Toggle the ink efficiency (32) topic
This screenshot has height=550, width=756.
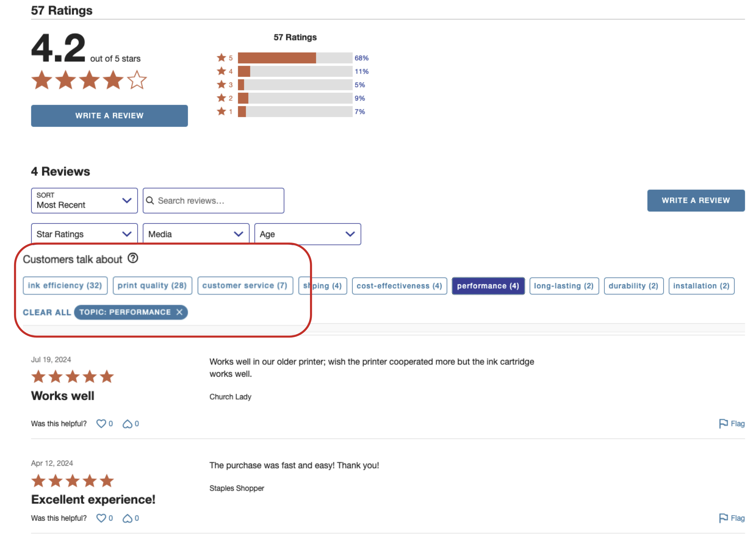click(65, 285)
